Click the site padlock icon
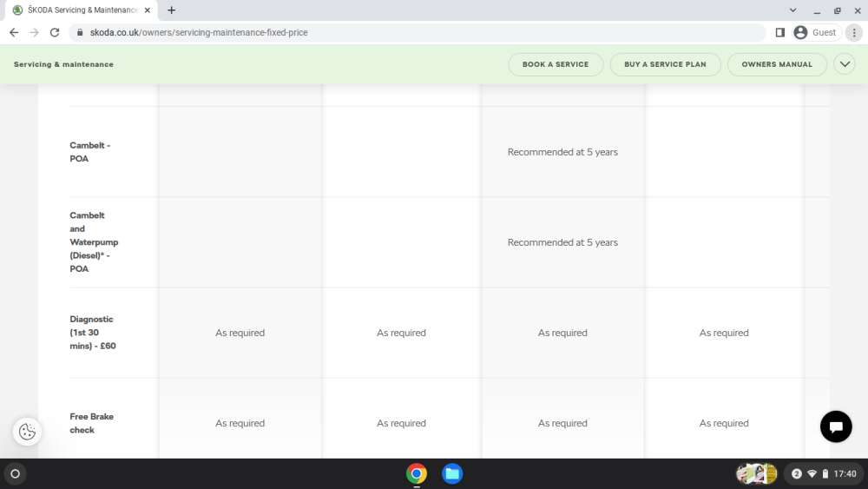The image size is (868, 489). pos(80,33)
